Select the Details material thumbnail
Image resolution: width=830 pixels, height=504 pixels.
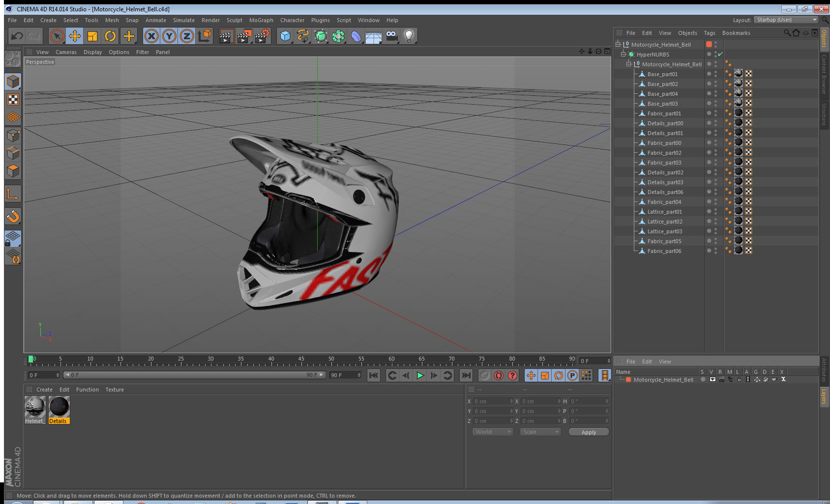[59, 407]
